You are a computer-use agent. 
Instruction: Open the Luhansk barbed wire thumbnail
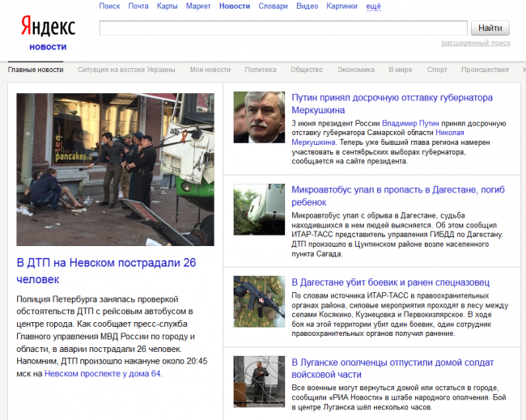pyautogui.click(x=259, y=382)
